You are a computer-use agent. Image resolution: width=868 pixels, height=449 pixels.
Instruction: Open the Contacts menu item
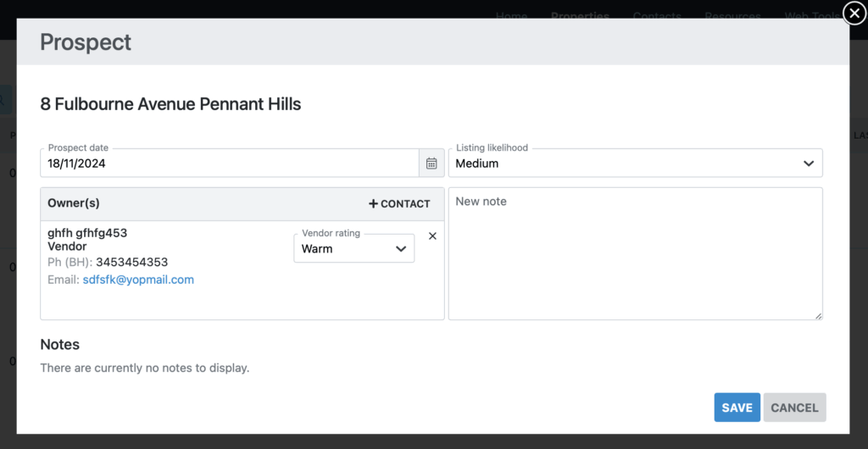click(656, 16)
